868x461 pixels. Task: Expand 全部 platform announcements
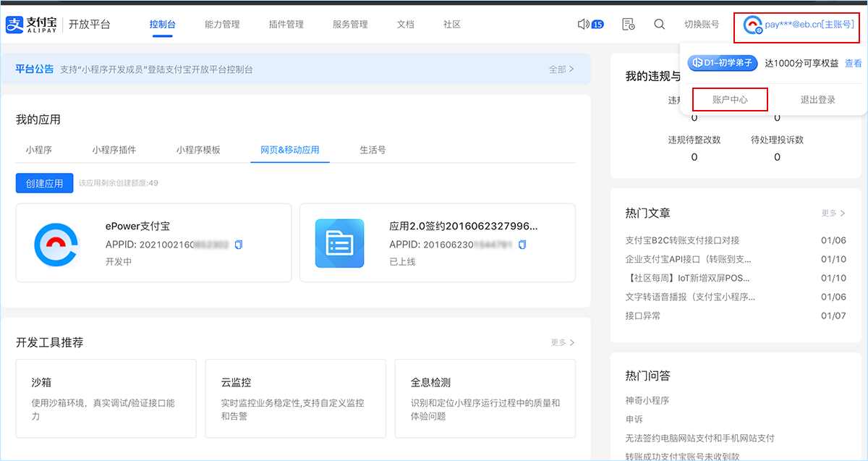(x=561, y=69)
